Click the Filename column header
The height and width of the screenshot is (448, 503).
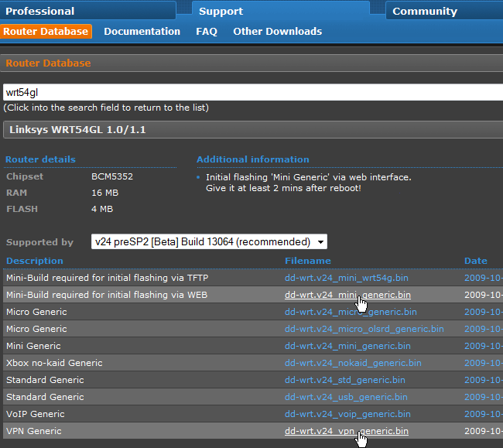pos(308,261)
